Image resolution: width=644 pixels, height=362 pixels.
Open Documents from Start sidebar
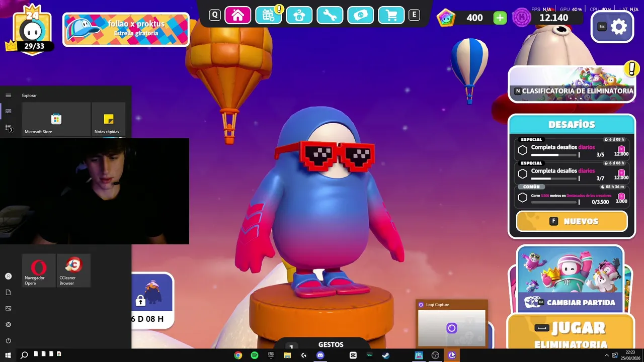coord(8,292)
